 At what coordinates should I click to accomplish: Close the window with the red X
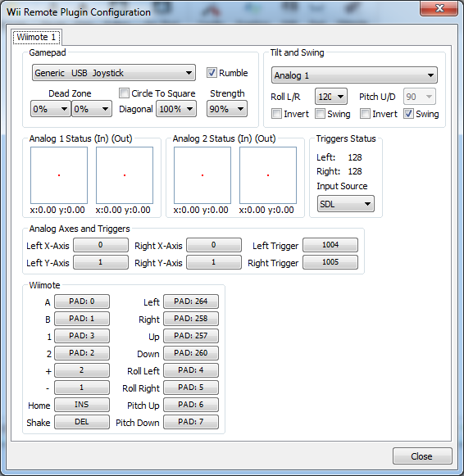(439, 8)
